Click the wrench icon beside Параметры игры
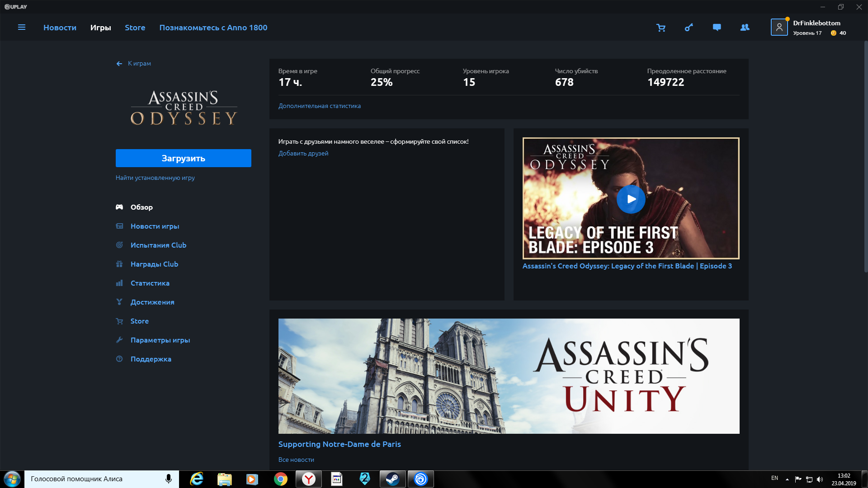Image resolution: width=868 pixels, height=488 pixels. pos(119,340)
